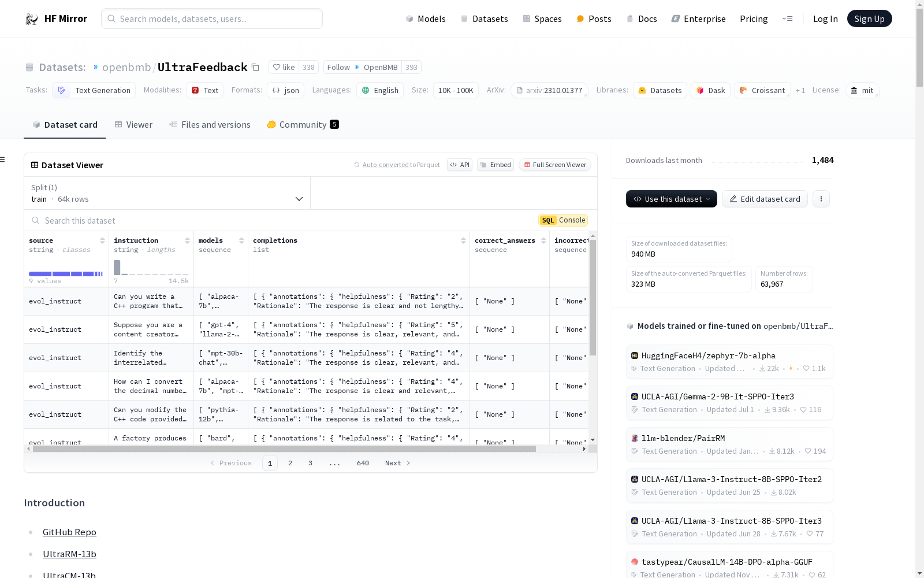Screen dimensions: 924x578
Task: Click the main search models input
Action: [212, 18]
